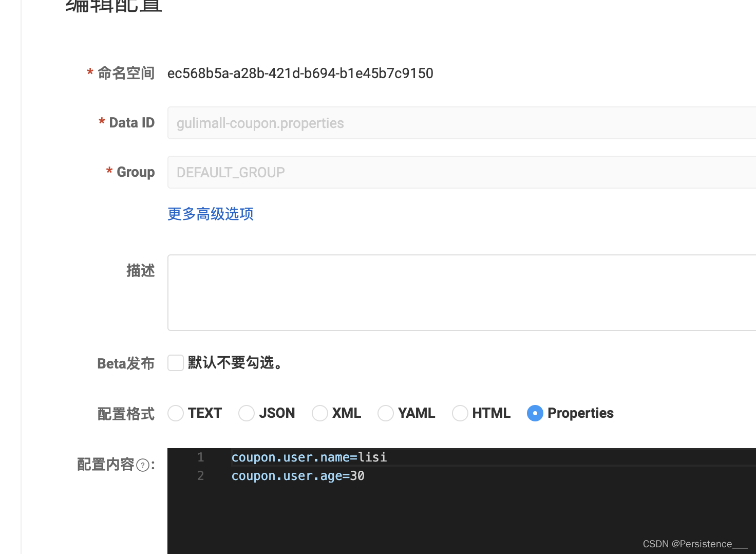The image size is (756, 554).
Task: Select HTML as the config format
Action: click(460, 413)
